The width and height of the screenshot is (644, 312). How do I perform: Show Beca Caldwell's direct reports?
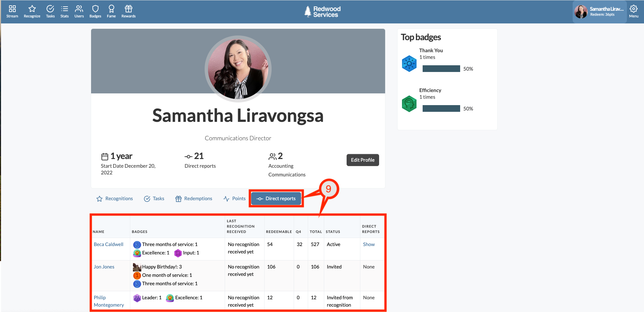point(369,244)
